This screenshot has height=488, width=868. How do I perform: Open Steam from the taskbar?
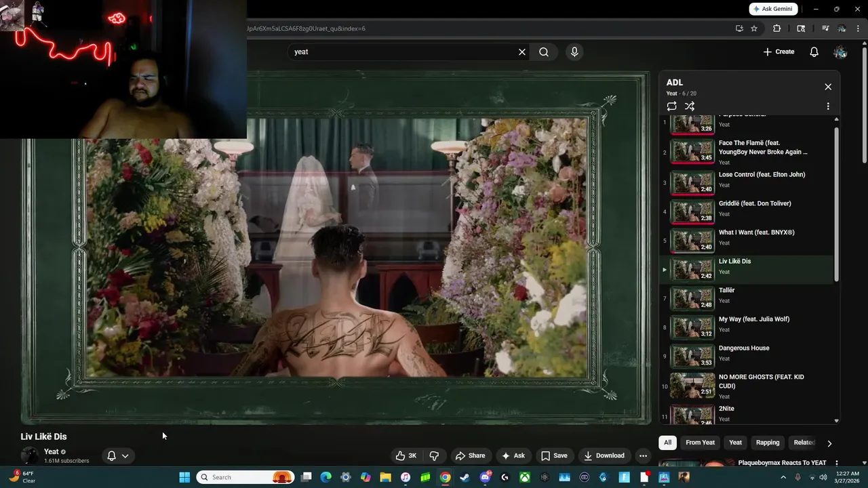(465, 477)
